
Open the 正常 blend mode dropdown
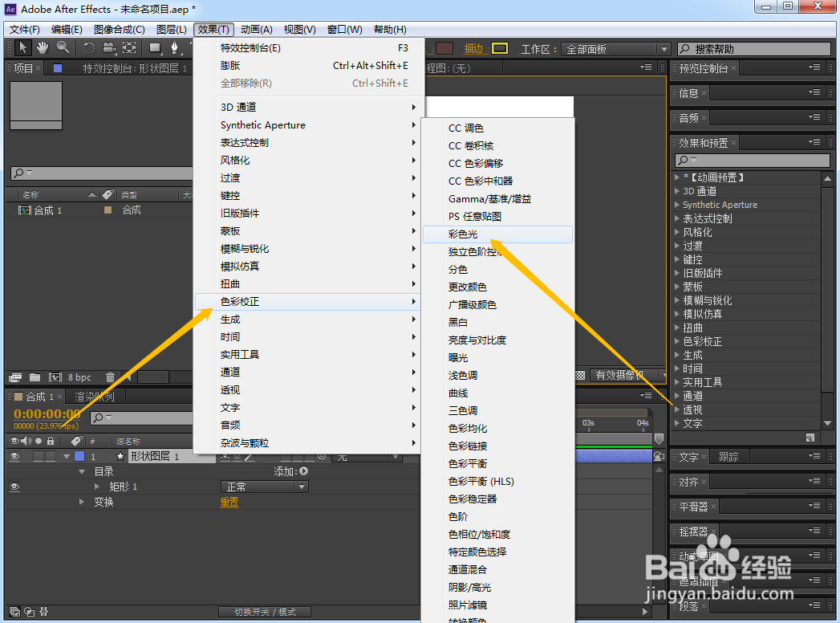coord(265,487)
